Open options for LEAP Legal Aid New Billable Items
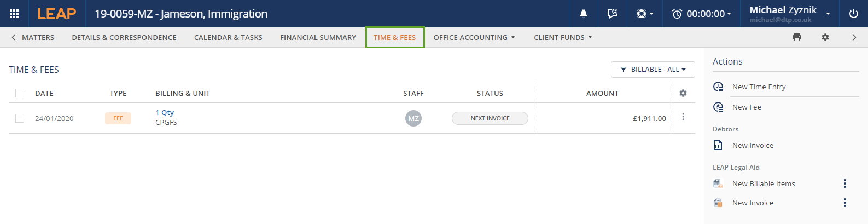Screen dimensions: 868x224 tap(845, 183)
